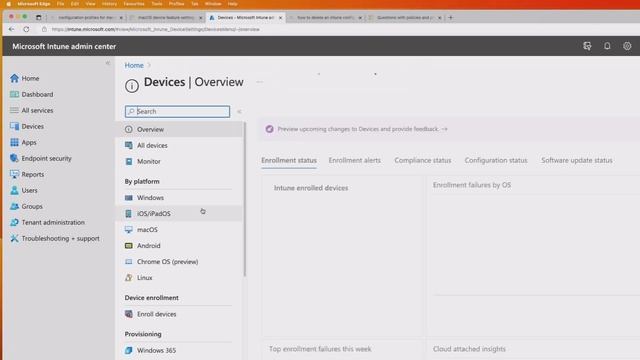Open the File menu
This screenshot has width=640, height=360.
click(60, 4)
